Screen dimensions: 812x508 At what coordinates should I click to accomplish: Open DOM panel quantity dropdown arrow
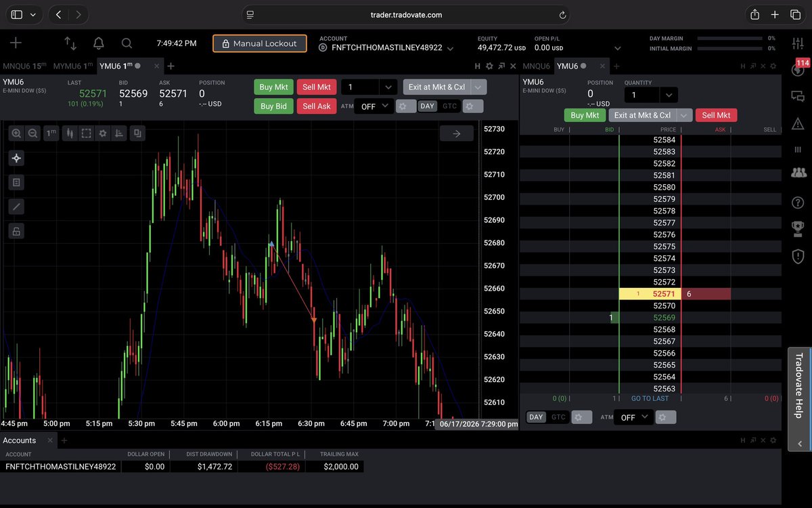point(669,96)
